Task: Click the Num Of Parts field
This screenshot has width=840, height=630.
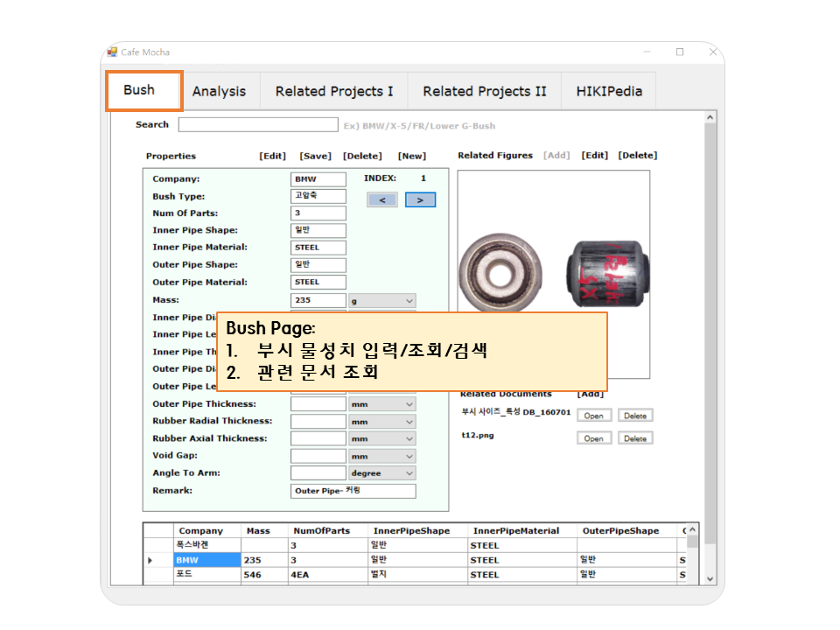Action: point(318,213)
